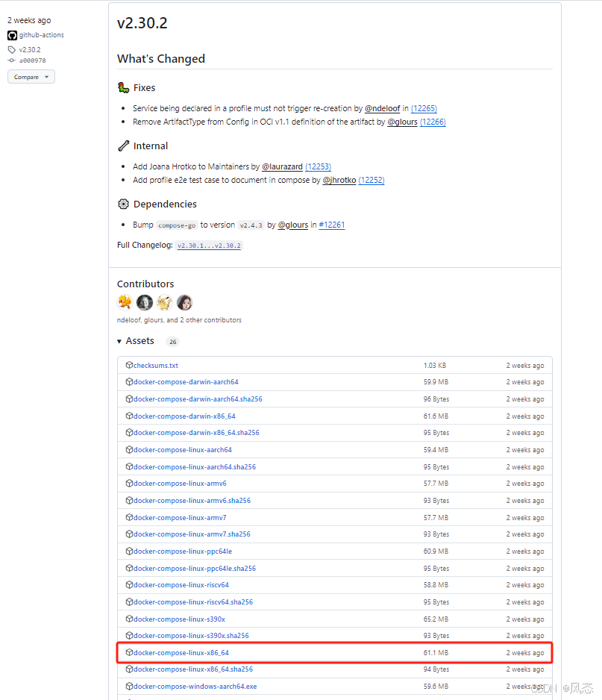Open the second contributor avatar
Image resolution: width=602 pixels, height=700 pixels.
[145, 303]
